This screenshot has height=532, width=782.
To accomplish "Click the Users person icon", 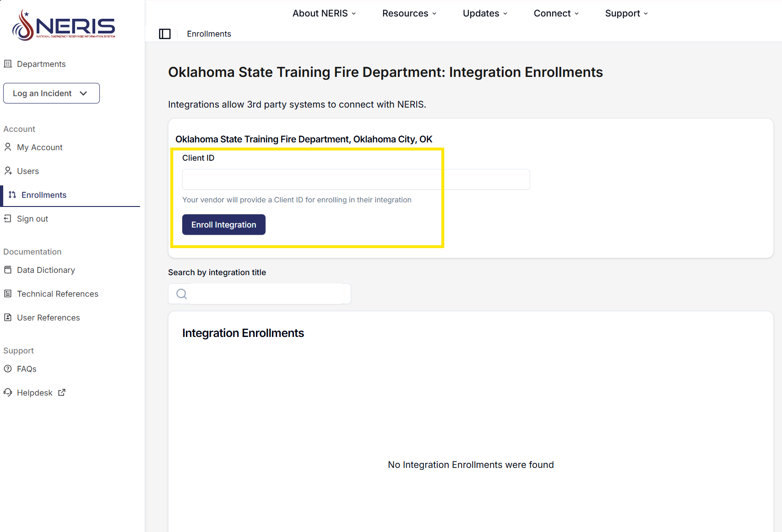I will click(8, 171).
